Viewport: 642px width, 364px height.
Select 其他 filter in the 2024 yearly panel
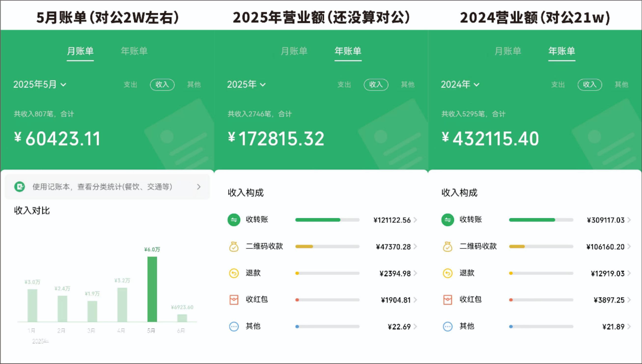click(622, 84)
